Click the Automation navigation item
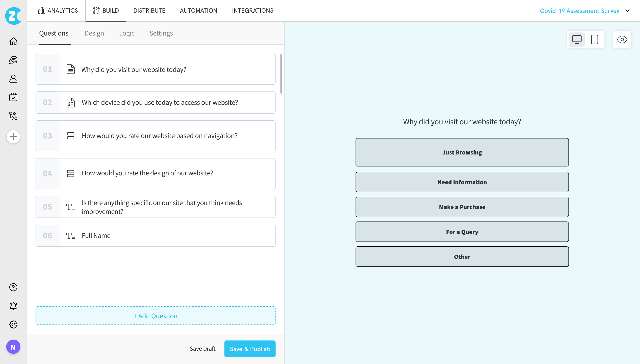This screenshot has height=364, width=640. point(199,10)
